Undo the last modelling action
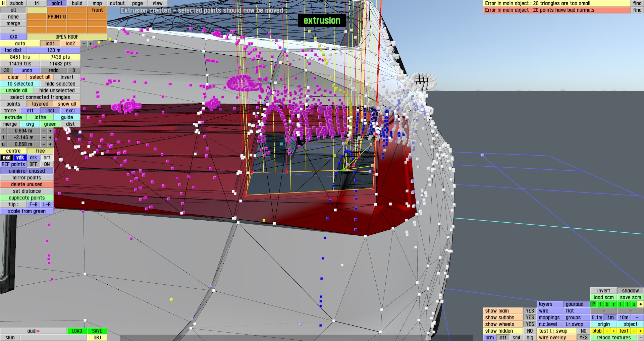The height and width of the screenshot is (341, 644). point(27,70)
